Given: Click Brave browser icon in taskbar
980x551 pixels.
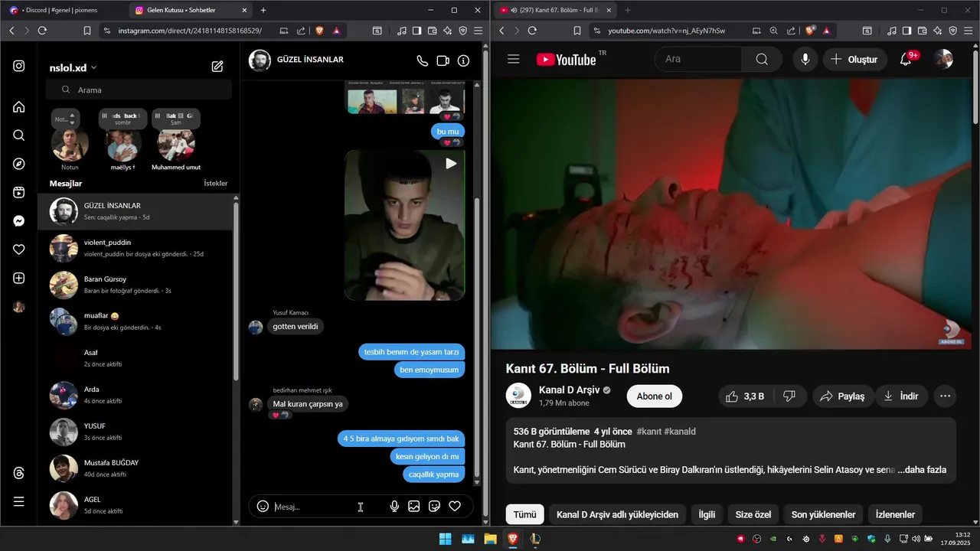Looking at the screenshot, I should (512, 539).
